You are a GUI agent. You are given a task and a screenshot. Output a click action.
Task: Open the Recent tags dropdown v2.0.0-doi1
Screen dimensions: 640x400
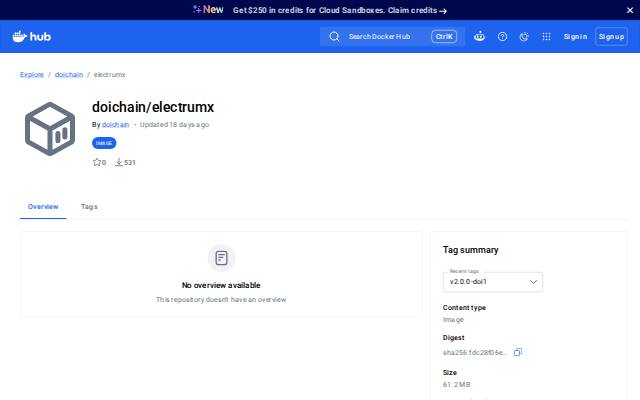tap(493, 282)
